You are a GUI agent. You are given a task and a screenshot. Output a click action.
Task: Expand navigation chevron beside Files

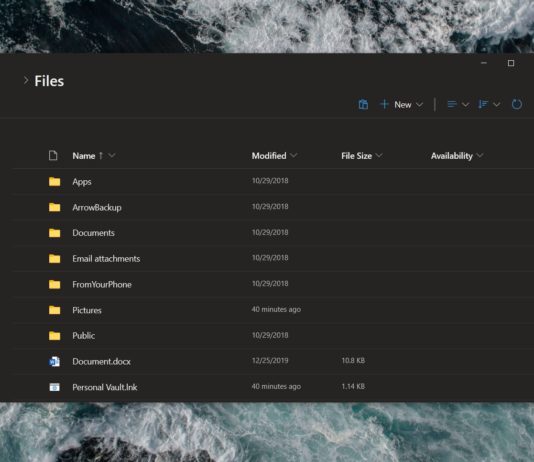[26, 81]
